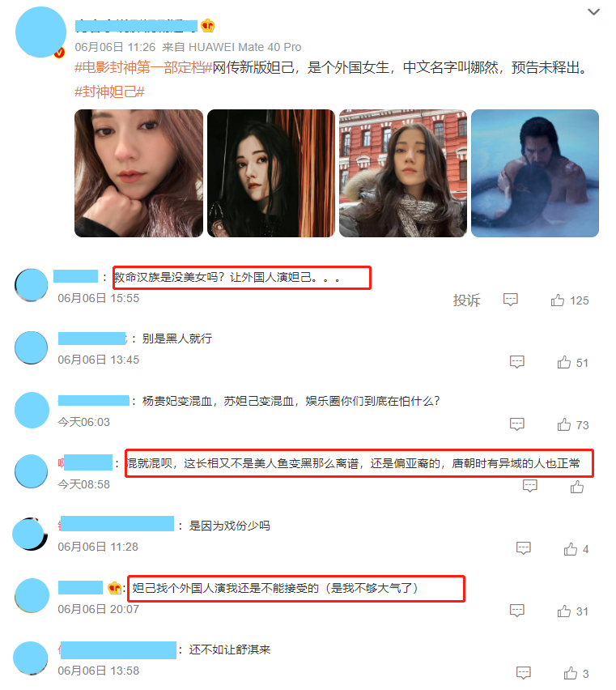Reply to the '是因为戏份少吗' comment
The width and height of the screenshot is (616, 690).
tap(523, 548)
